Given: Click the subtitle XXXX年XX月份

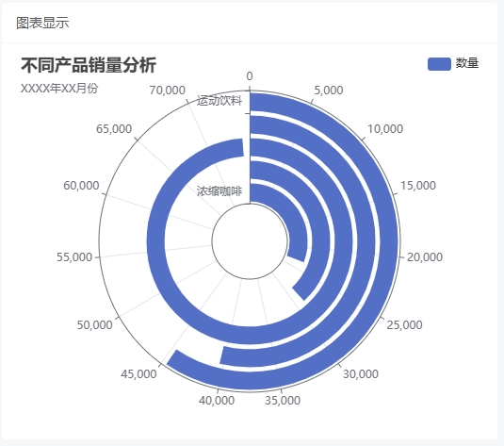Looking at the screenshot, I should click(x=59, y=89).
